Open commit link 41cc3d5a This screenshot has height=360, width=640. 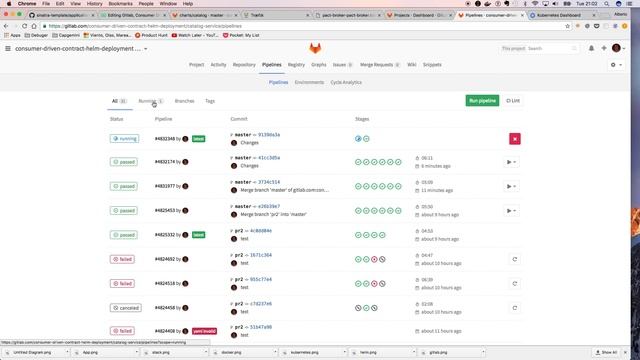coord(269,158)
